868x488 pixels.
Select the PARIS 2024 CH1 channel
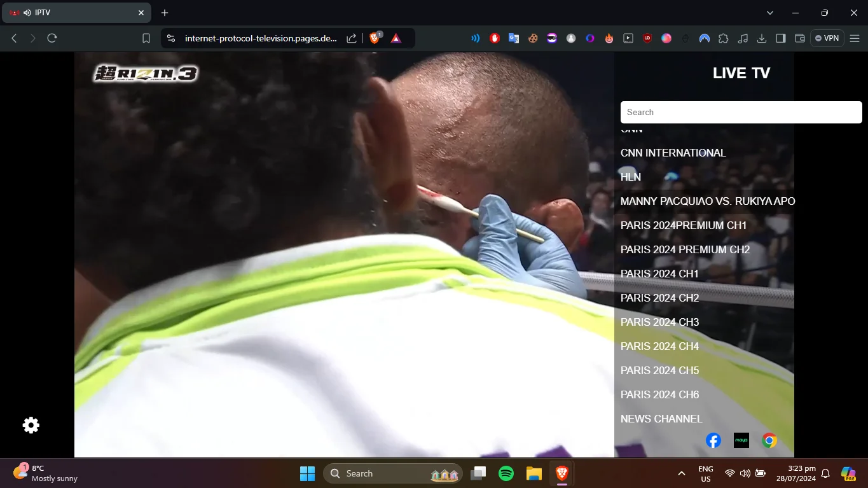(x=659, y=274)
